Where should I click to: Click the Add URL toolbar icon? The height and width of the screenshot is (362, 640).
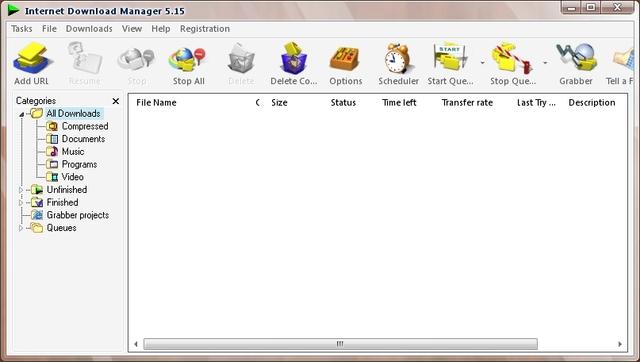[x=32, y=58]
